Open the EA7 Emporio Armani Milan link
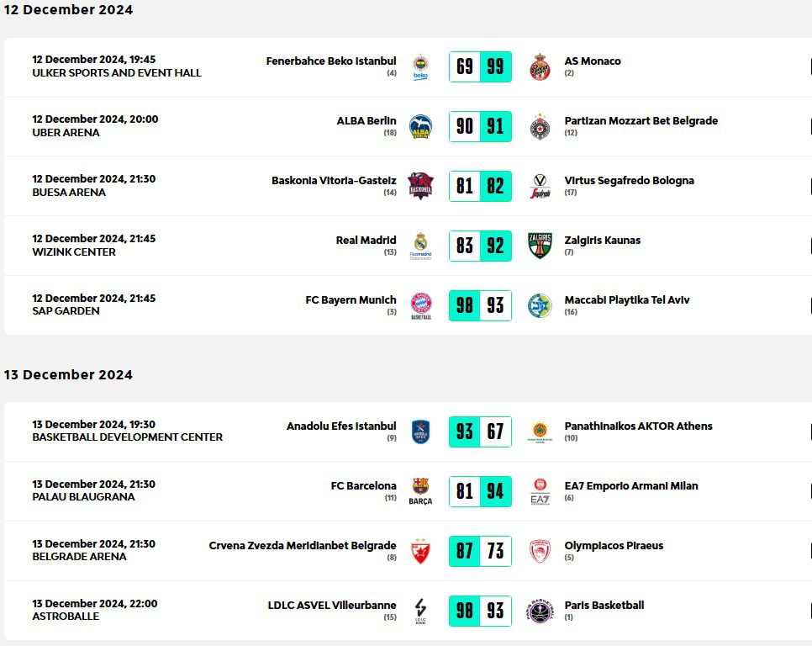 point(630,486)
